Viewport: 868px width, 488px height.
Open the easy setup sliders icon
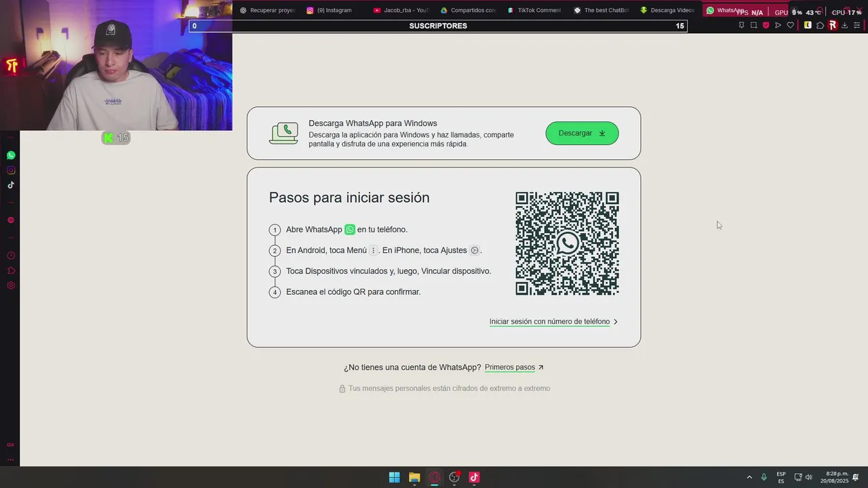856,25
